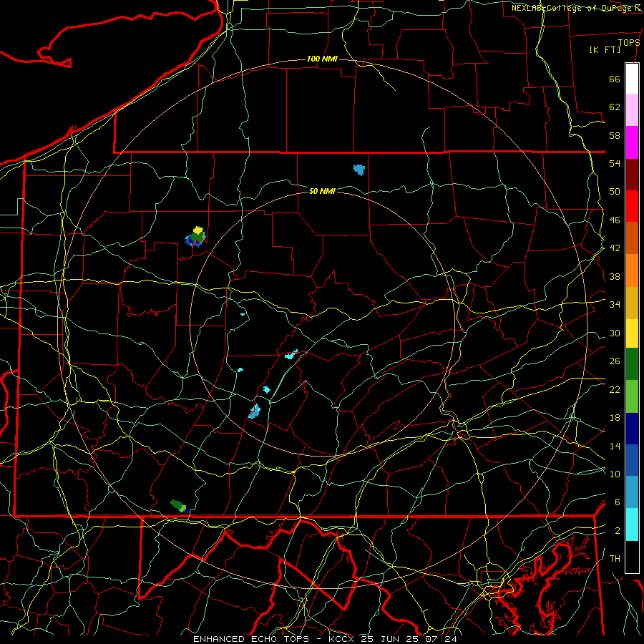Screen dimensions: 644x644
Task: Click the white swatch in the tops legend
Action: tap(632, 79)
